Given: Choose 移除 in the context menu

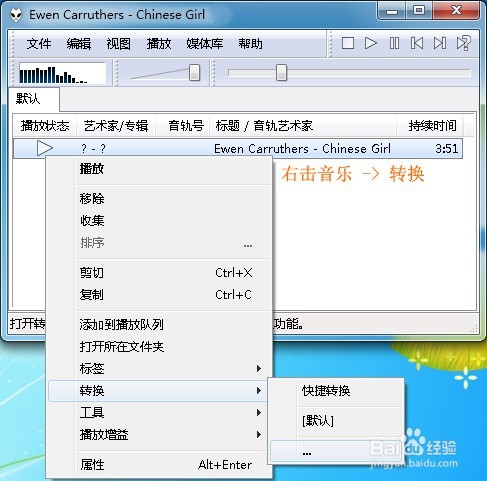Looking at the screenshot, I should click(159, 199).
